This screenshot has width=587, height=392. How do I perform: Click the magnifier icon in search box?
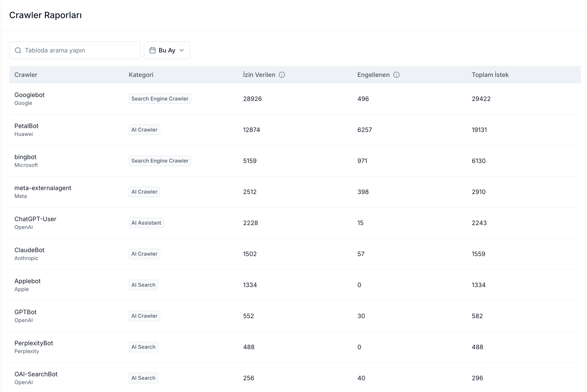(18, 50)
